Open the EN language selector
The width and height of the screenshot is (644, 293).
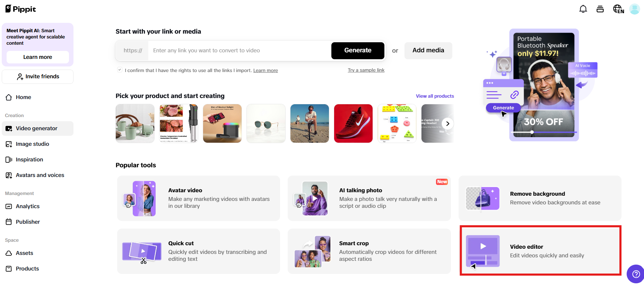click(x=618, y=9)
